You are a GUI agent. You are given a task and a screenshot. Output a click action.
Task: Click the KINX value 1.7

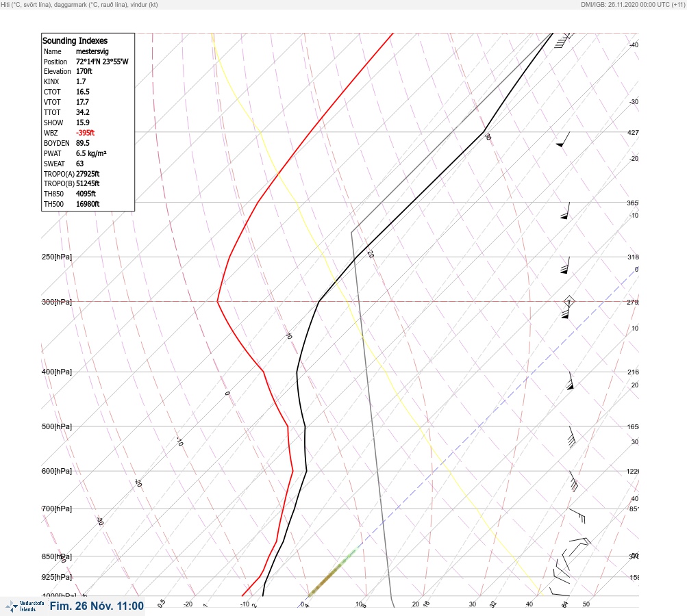point(81,81)
